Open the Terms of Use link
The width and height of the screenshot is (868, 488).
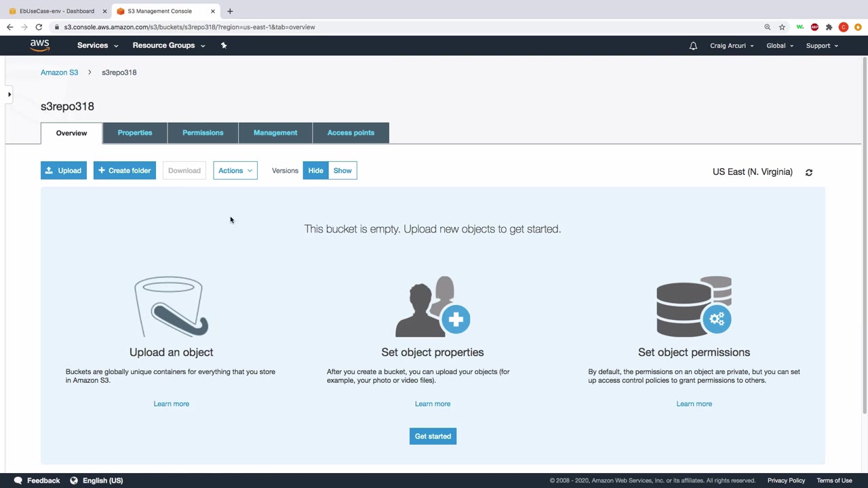834,481
